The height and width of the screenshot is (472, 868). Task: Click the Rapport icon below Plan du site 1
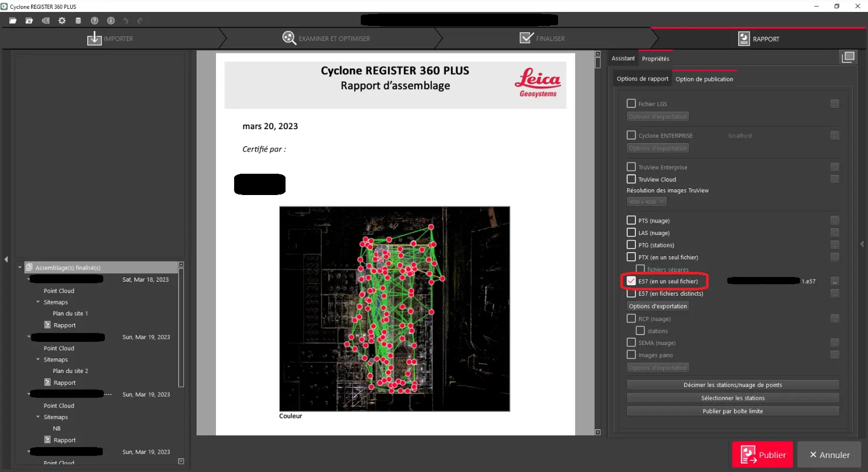click(x=48, y=325)
